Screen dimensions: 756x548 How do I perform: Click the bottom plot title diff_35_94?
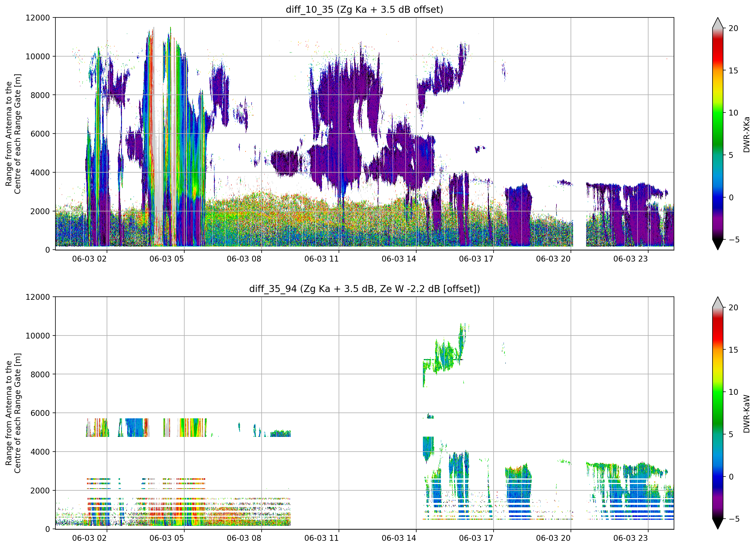(364, 289)
